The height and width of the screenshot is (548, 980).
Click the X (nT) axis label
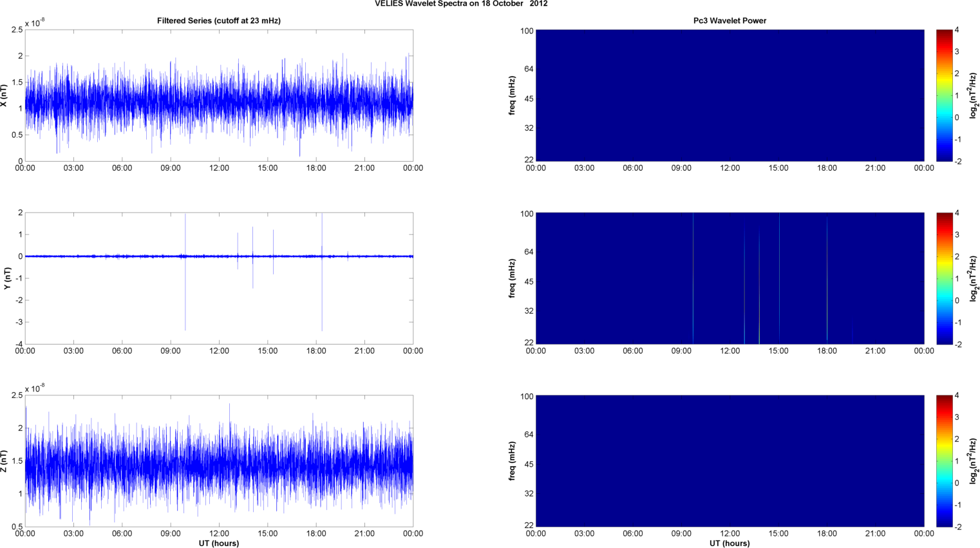[4, 95]
